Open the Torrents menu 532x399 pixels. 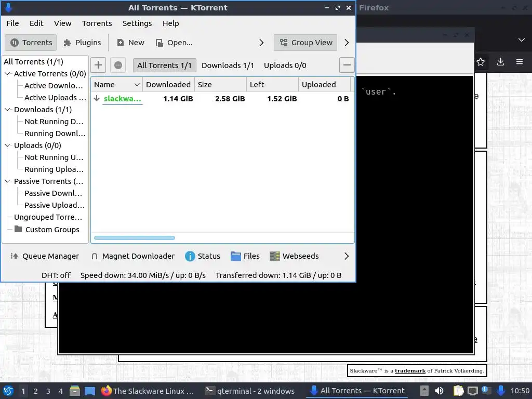pyautogui.click(x=97, y=23)
